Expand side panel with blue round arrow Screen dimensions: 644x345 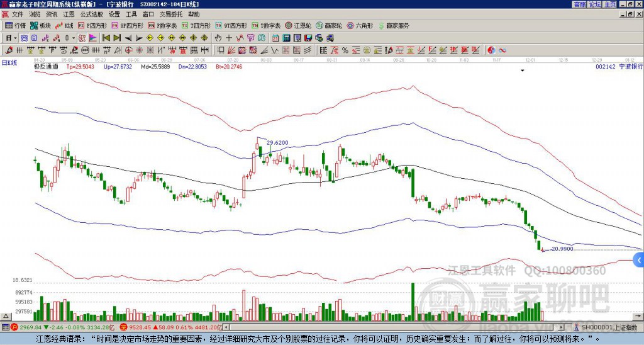point(639,260)
